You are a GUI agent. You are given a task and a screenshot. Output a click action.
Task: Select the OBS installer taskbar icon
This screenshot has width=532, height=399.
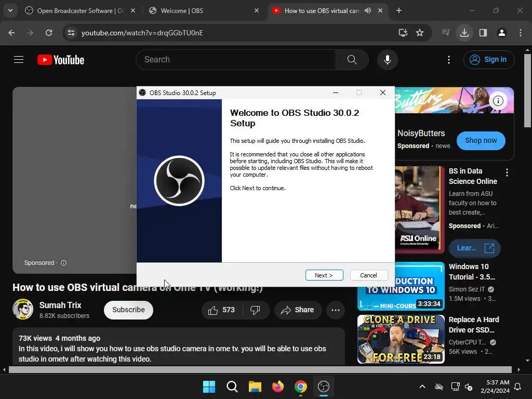click(x=324, y=387)
